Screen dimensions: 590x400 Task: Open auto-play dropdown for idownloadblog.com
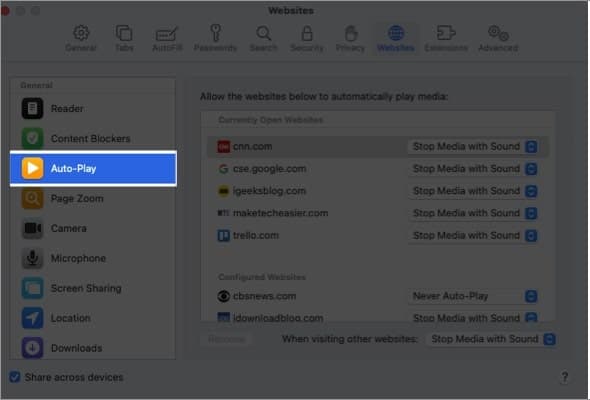[473, 317]
